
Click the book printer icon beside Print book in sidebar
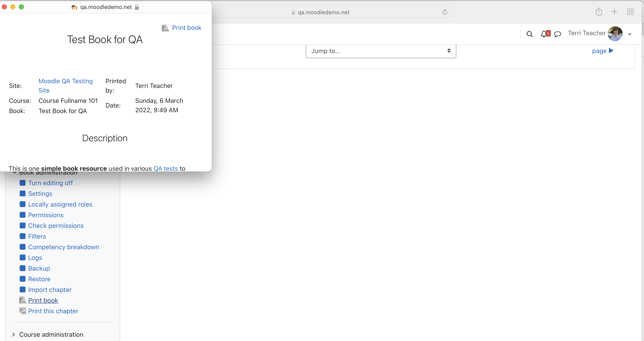[22, 300]
